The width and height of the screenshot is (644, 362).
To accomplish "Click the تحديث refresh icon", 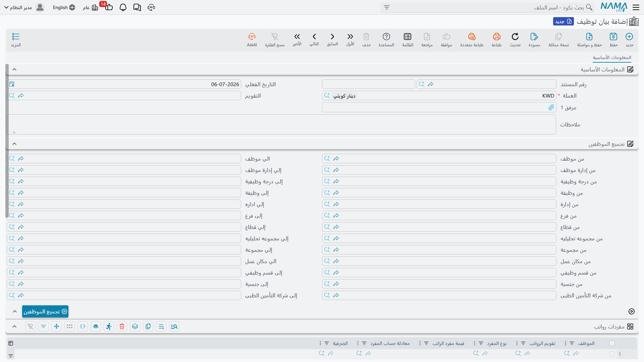I will pos(515,40).
